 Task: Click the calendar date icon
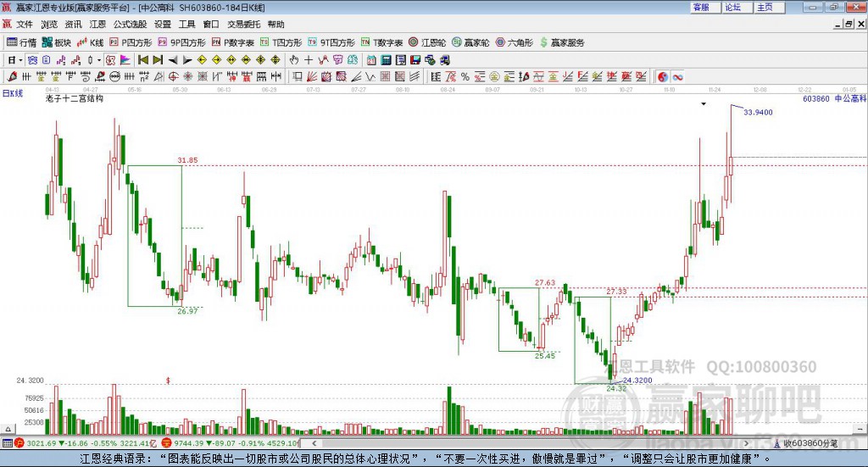pyautogui.click(x=371, y=60)
